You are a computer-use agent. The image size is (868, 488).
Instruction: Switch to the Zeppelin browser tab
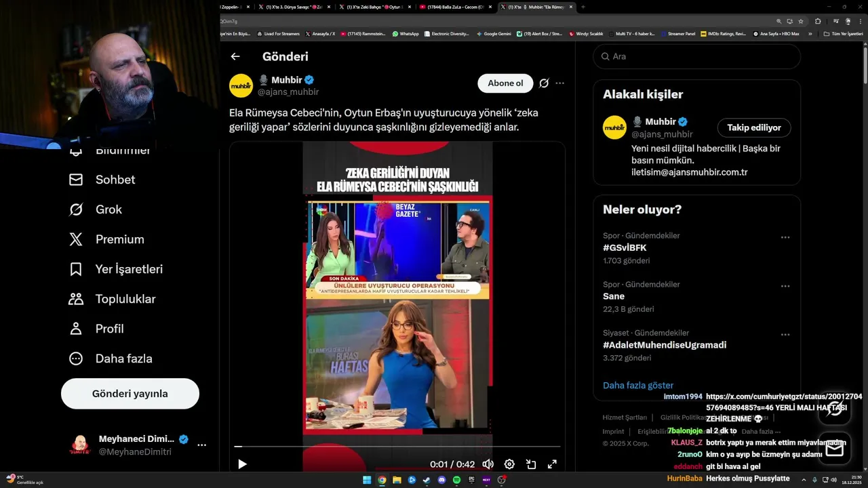(x=235, y=7)
